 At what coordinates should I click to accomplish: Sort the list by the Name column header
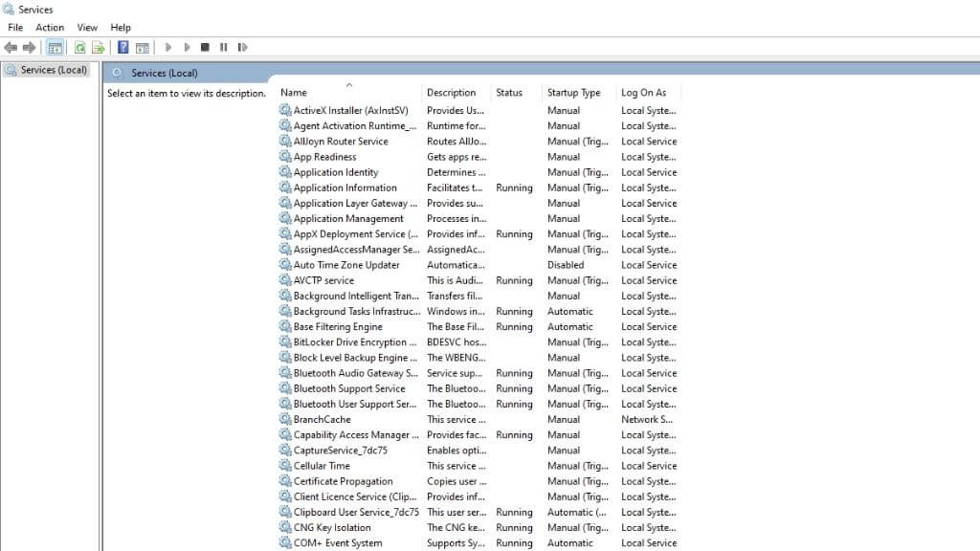click(x=294, y=93)
